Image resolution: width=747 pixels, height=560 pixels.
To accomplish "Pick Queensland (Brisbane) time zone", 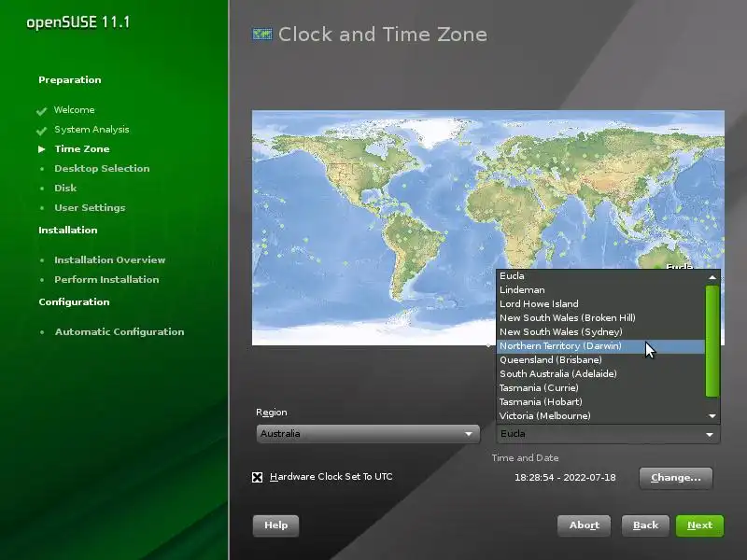I will 600,360.
